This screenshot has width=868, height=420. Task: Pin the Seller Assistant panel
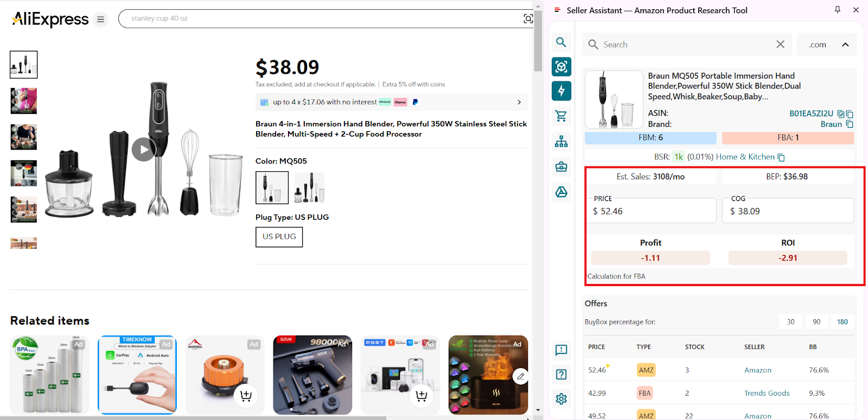coord(838,10)
